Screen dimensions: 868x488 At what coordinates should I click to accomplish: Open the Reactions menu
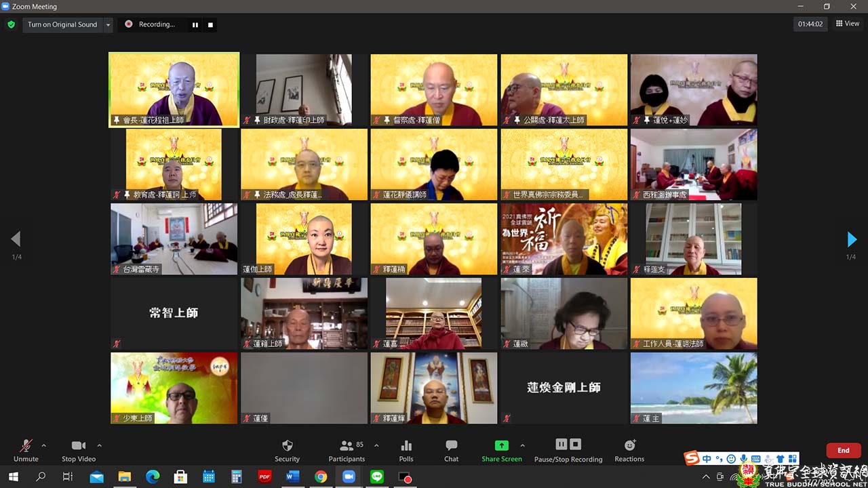pyautogui.click(x=629, y=445)
